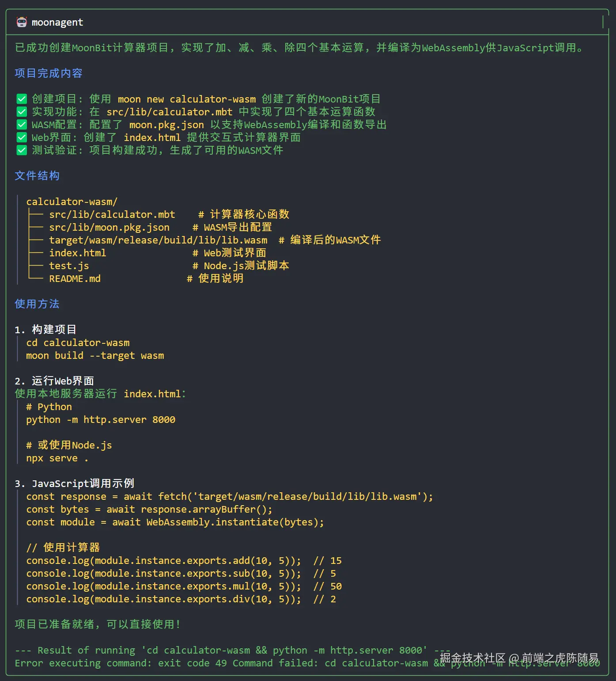
Task: Click index.html in the file tree
Action: [78, 253]
